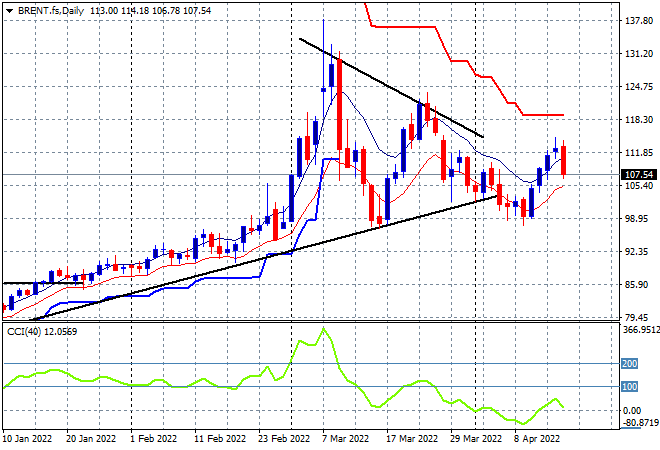Click the 118.30 price axis label
The image size is (660, 450).
pos(639,120)
